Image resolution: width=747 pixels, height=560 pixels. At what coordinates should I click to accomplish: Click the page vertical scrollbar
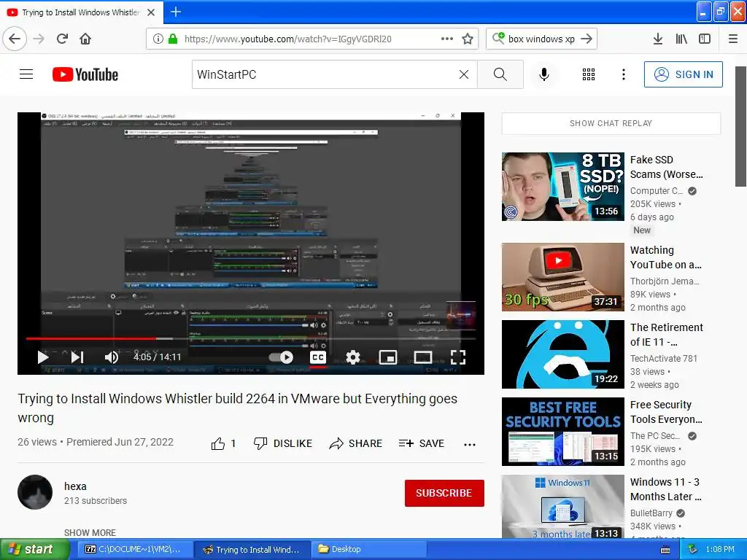click(741, 126)
